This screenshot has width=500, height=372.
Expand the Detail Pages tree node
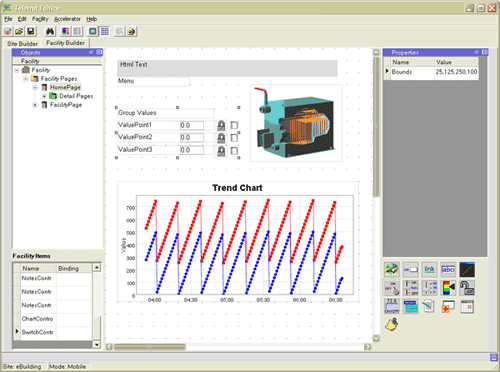tap(44, 96)
